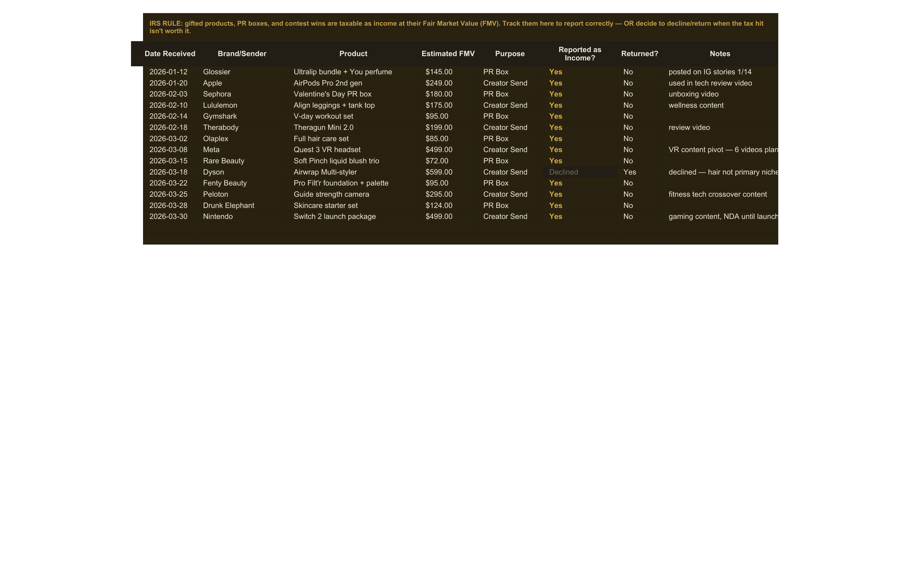Select 'used in tech review video' note

click(720, 83)
